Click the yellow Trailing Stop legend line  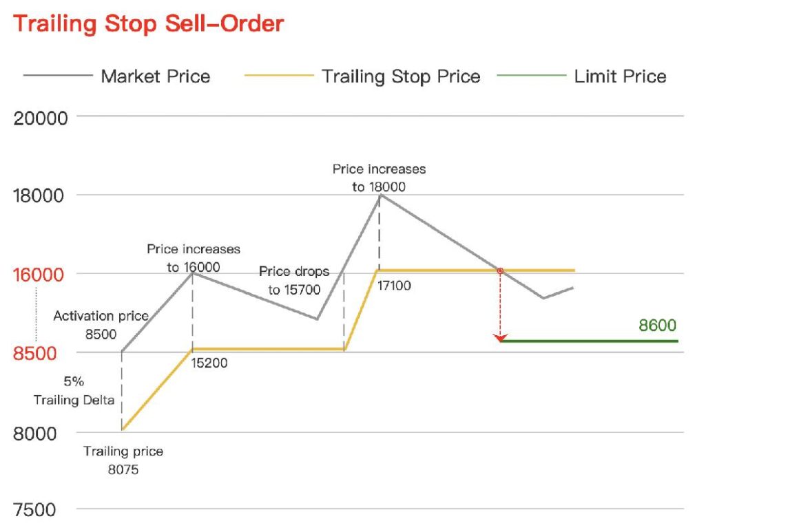pyautogui.click(x=278, y=76)
